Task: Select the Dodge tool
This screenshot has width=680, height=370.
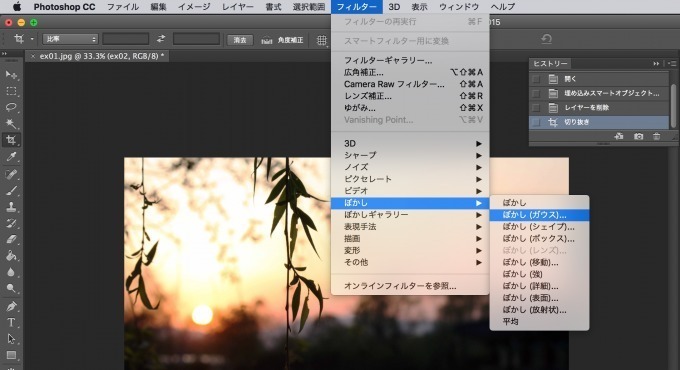Action: 11,288
